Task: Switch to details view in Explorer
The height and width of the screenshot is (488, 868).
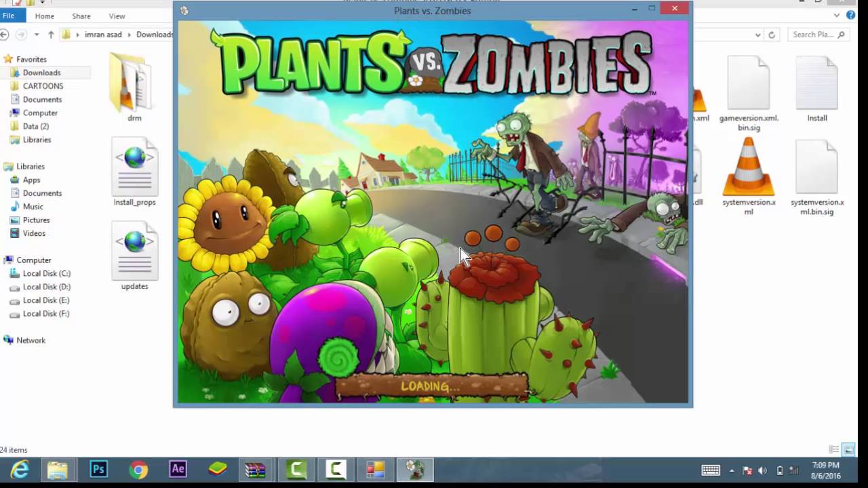Action: tap(834, 449)
